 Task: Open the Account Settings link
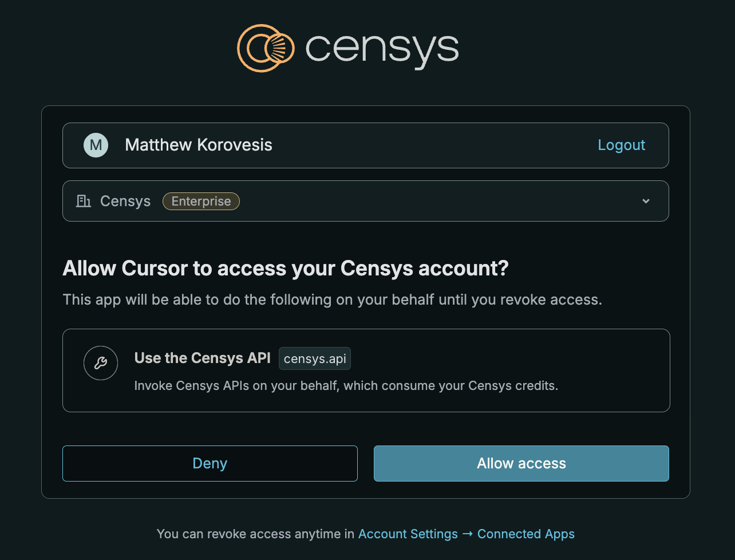pyautogui.click(x=408, y=534)
